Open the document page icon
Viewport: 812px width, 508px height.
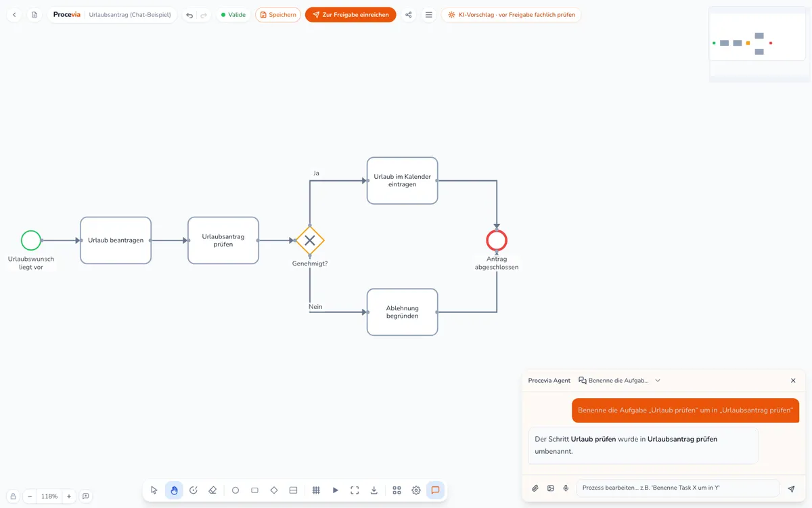tap(35, 15)
